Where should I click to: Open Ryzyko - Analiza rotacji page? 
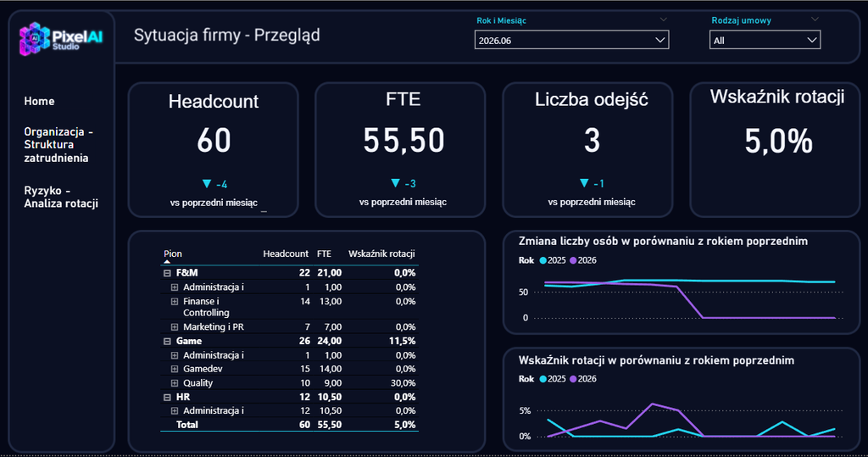(61, 197)
